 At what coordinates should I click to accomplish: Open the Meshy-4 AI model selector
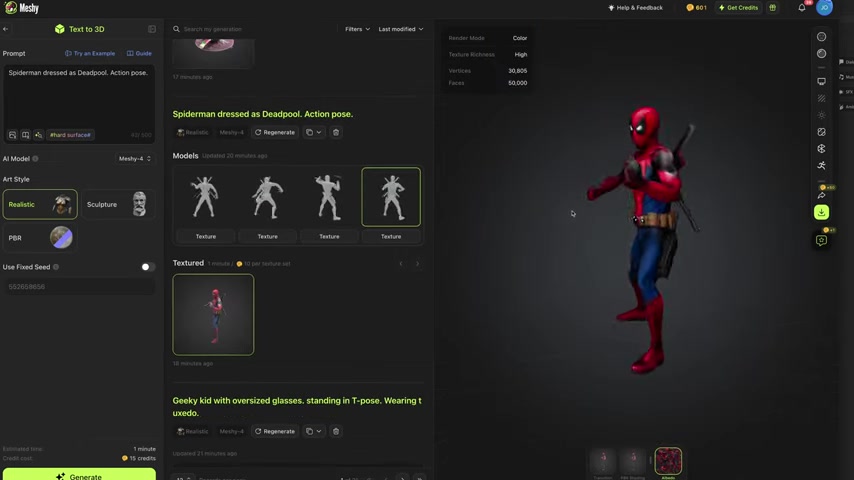point(135,159)
